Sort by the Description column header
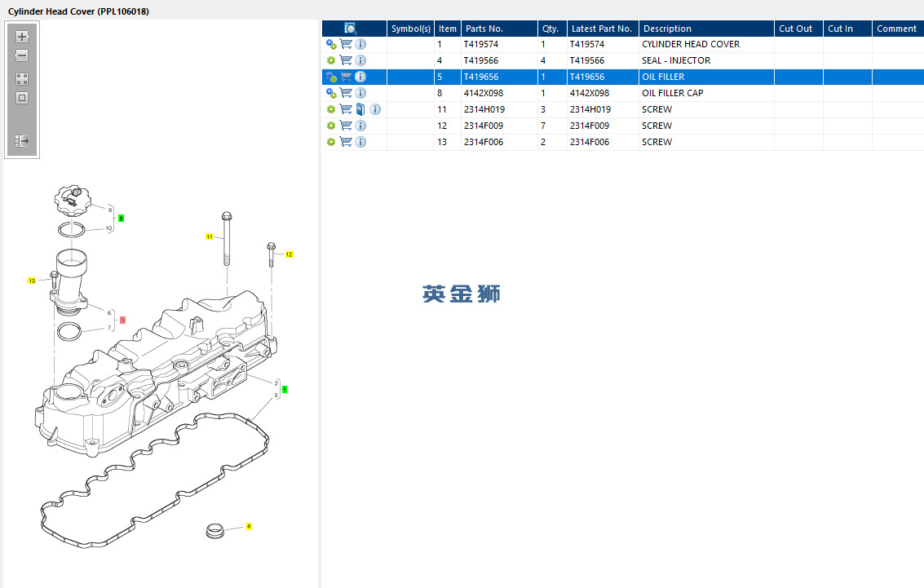924x588 pixels. (x=706, y=29)
